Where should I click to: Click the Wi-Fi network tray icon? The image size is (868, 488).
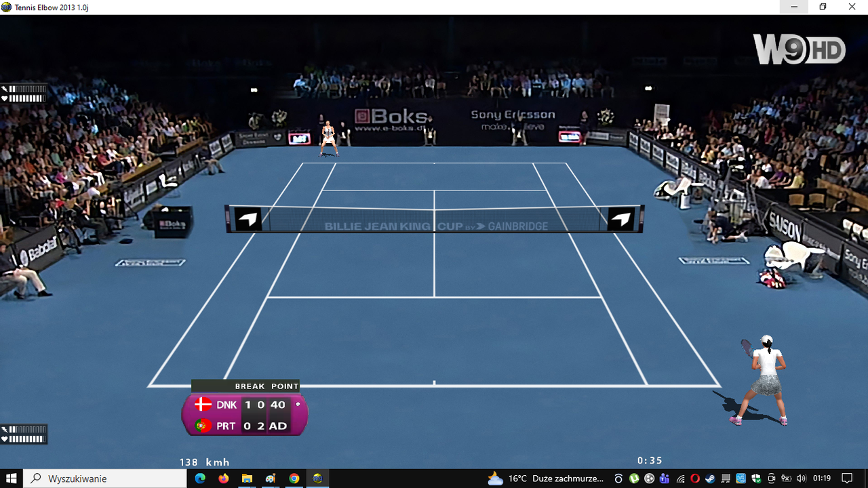680,479
